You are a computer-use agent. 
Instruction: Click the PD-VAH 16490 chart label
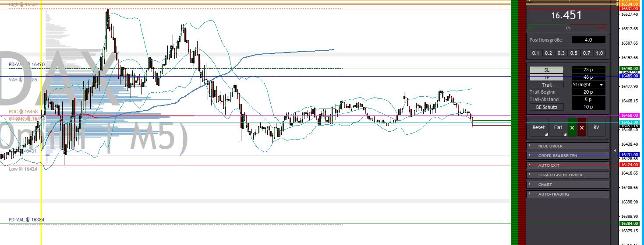pos(27,64)
